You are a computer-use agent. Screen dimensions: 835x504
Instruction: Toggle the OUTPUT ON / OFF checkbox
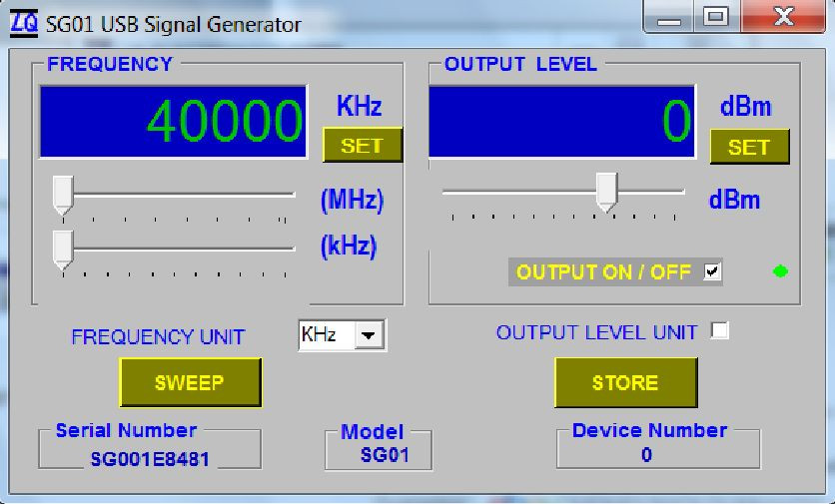pos(712,271)
